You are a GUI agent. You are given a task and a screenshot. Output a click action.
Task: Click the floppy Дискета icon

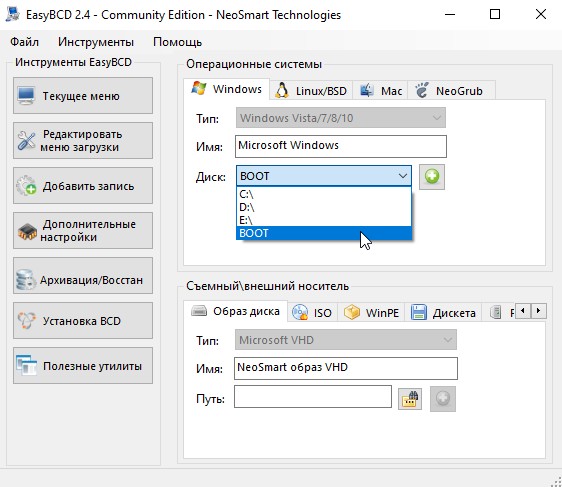click(x=419, y=312)
